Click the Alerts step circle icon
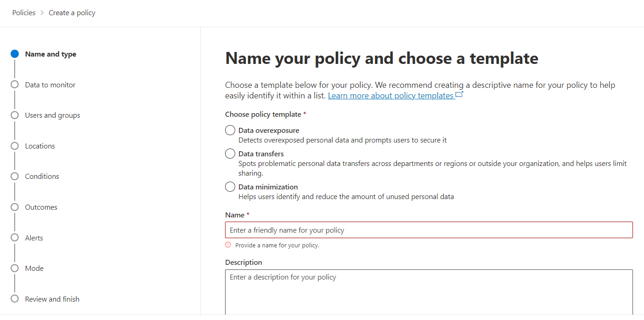Image resolution: width=644 pixels, height=320 pixels. pyautogui.click(x=15, y=238)
